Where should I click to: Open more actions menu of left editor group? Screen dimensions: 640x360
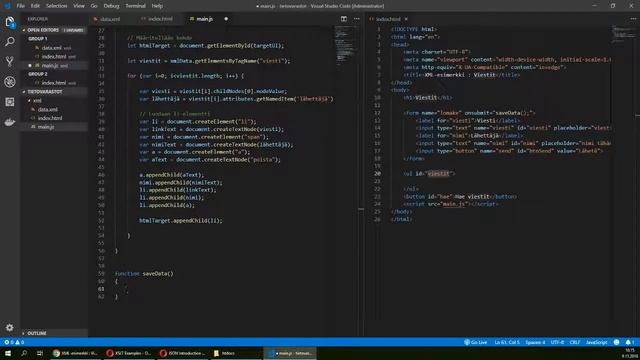[357, 19]
